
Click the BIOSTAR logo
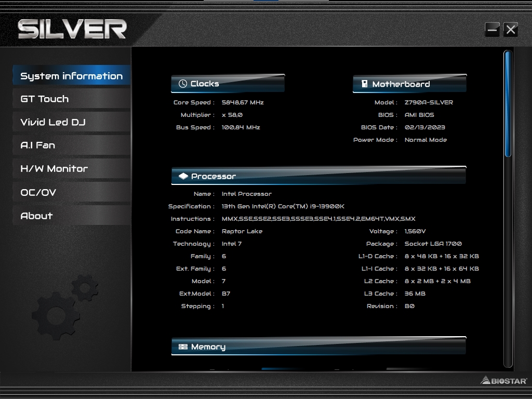pyautogui.click(x=504, y=381)
